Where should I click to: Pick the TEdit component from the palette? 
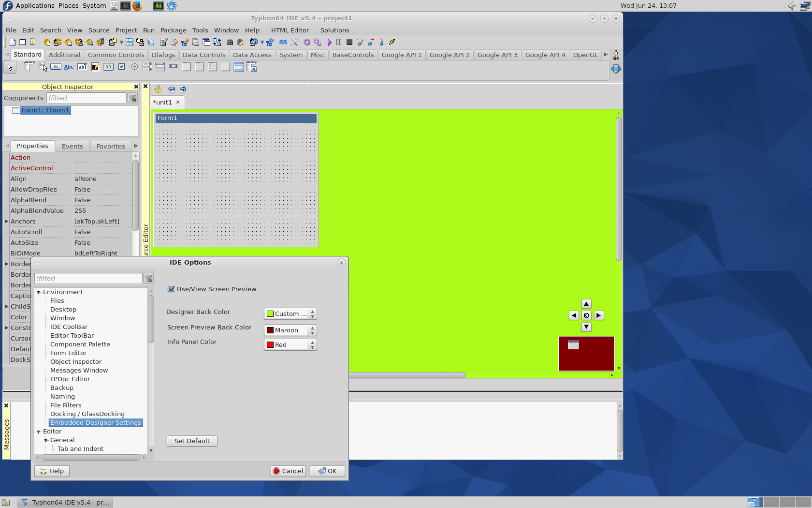click(x=82, y=67)
